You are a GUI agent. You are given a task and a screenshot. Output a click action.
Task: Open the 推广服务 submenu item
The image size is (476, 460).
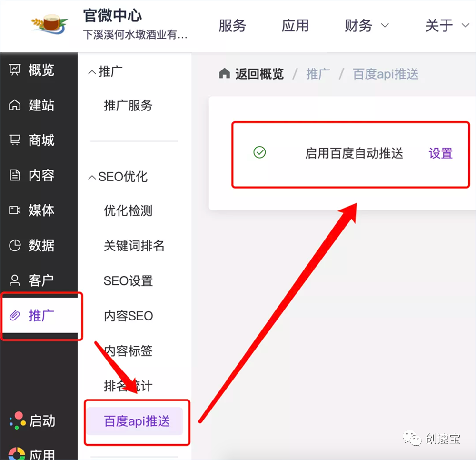[128, 105]
